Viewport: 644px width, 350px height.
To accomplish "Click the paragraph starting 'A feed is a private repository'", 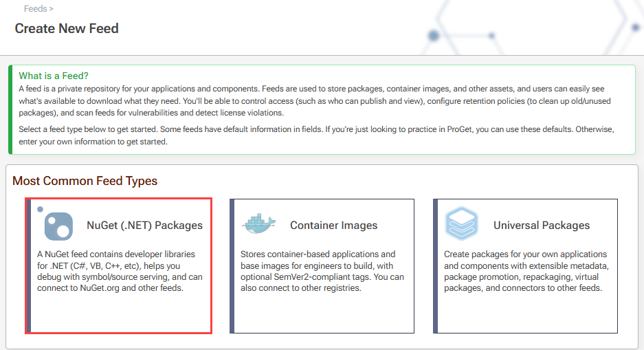I will tap(315, 100).
